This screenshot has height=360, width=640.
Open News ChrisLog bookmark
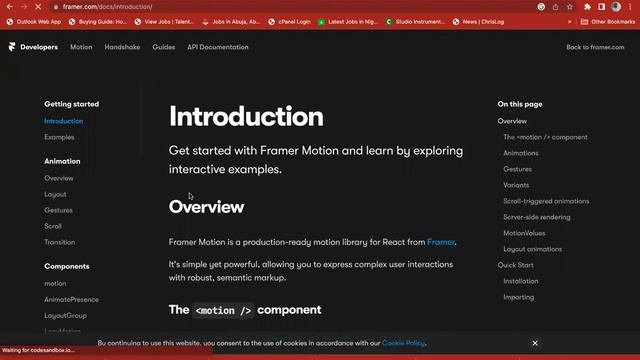pos(478,22)
